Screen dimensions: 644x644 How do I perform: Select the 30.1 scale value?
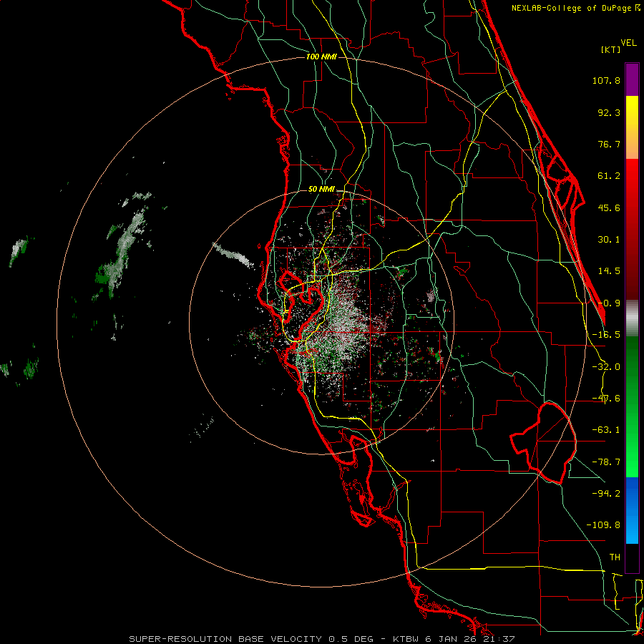coord(609,240)
